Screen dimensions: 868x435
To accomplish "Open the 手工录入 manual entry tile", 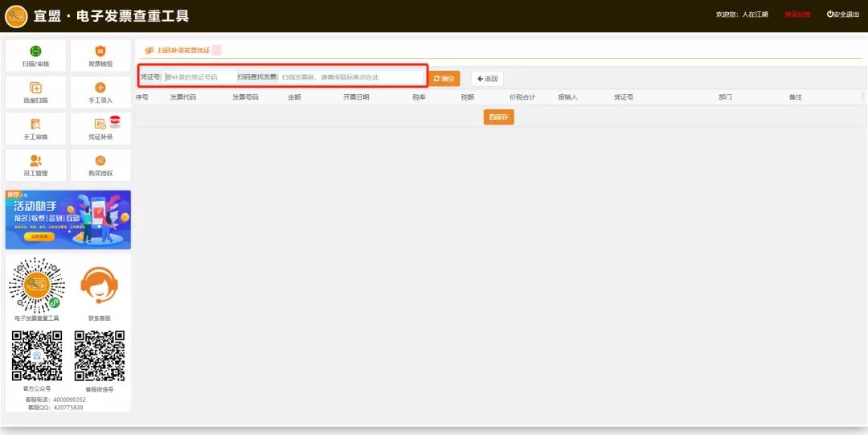I will pyautogui.click(x=100, y=92).
